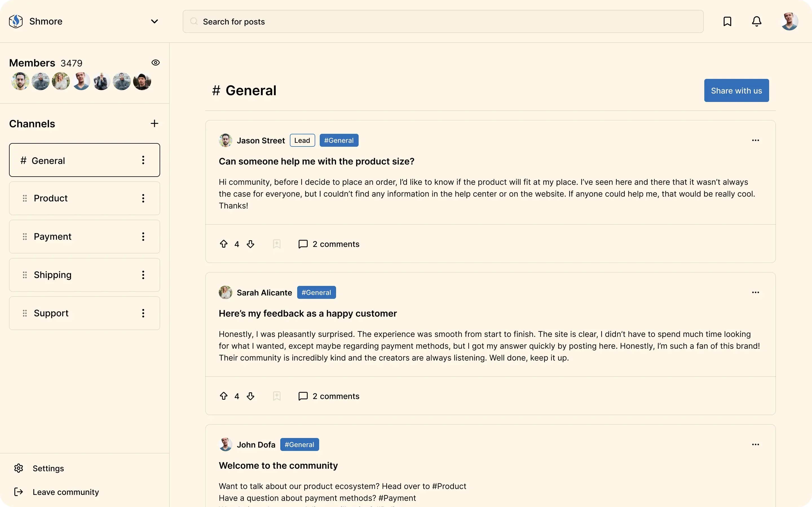Open the kebab menu on the Shipping channel
Viewport: 812px width, 507px height.
pyautogui.click(x=143, y=275)
